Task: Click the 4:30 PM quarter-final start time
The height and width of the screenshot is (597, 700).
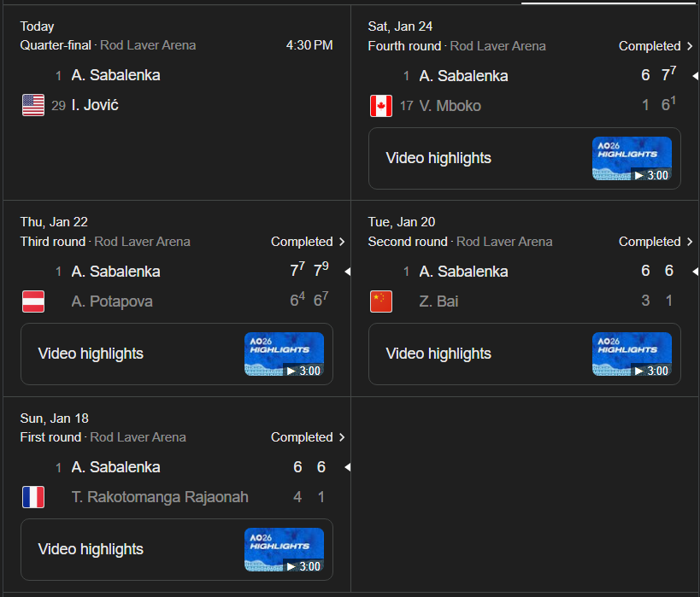Action: pos(309,45)
